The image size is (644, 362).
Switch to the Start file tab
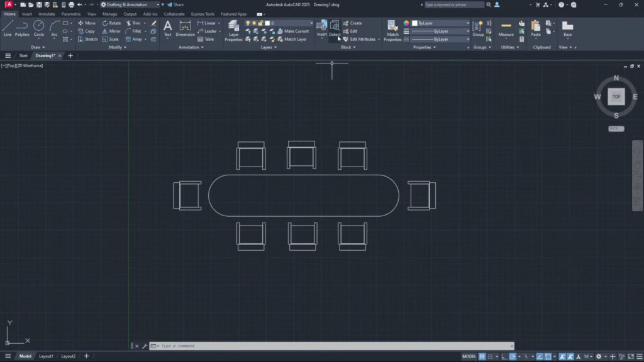[x=23, y=55]
